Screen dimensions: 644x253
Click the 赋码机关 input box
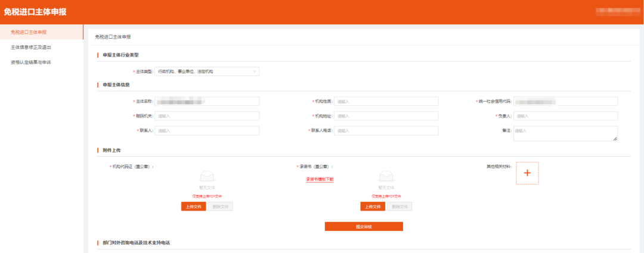coord(207,116)
